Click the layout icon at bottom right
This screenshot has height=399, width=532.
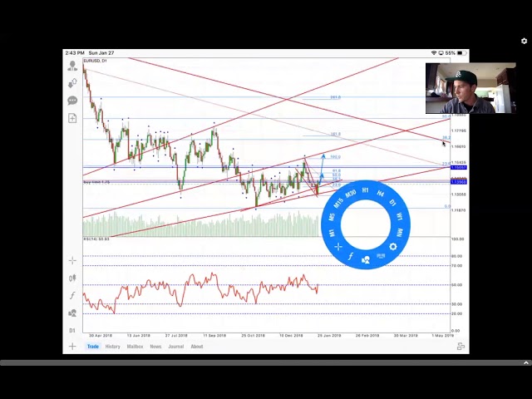coord(461,347)
